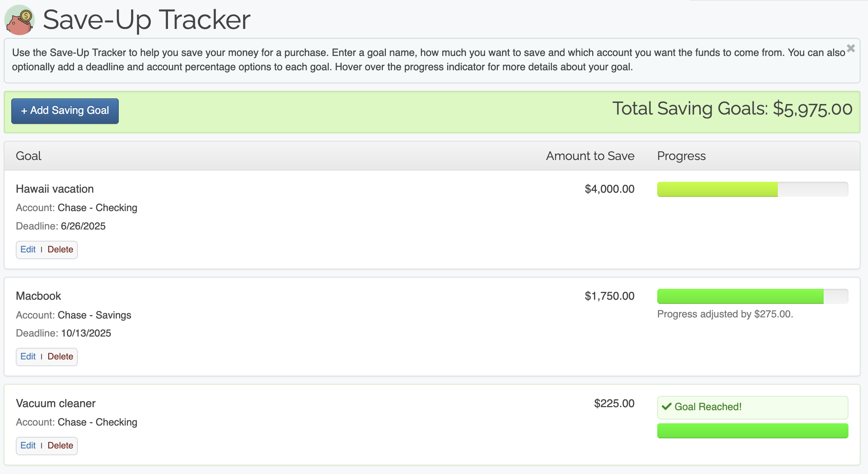Click the piggy bank logo icon
This screenshot has height=474, width=868.
pyautogui.click(x=20, y=20)
